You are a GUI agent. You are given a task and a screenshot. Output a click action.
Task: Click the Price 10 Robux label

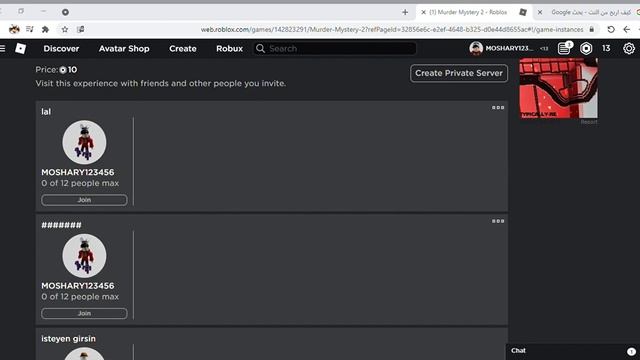tap(56, 70)
